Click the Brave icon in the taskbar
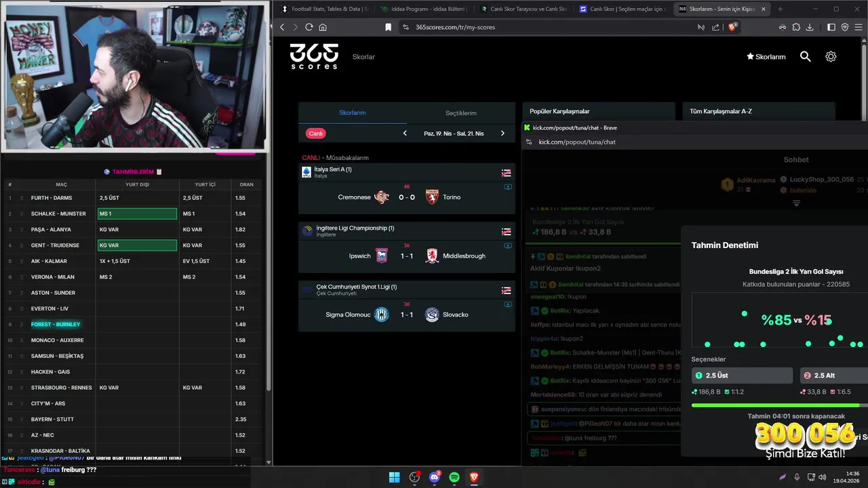Screen dimensions: 868x488 tap(474, 477)
